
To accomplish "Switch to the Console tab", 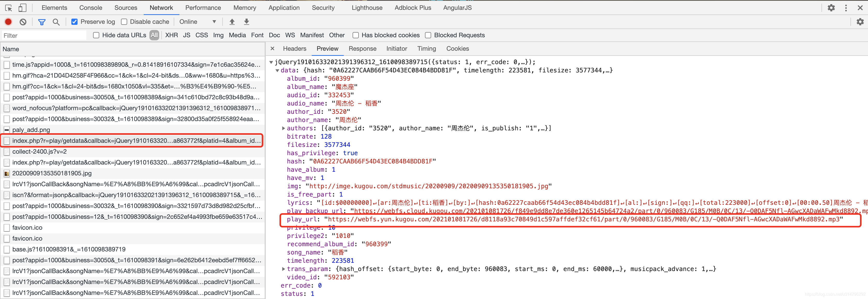I will 91,8.
